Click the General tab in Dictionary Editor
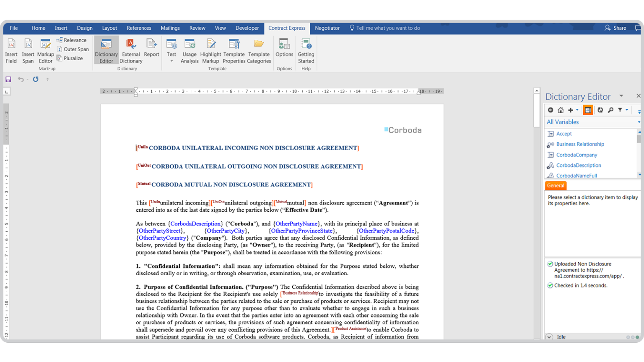Viewport: 644px width, 362px height. coord(556,186)
